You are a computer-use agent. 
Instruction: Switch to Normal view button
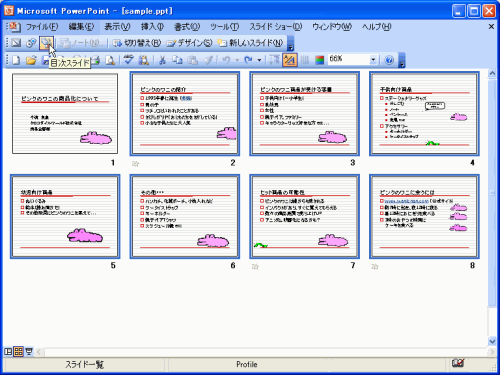pyautogui.click(x=8, y=351)
